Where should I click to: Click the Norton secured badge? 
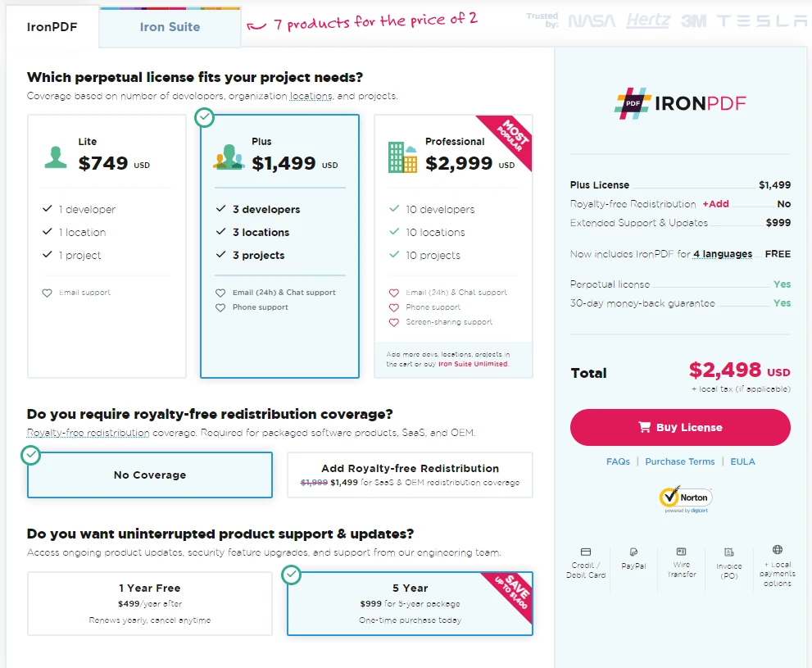click(685, 498)
